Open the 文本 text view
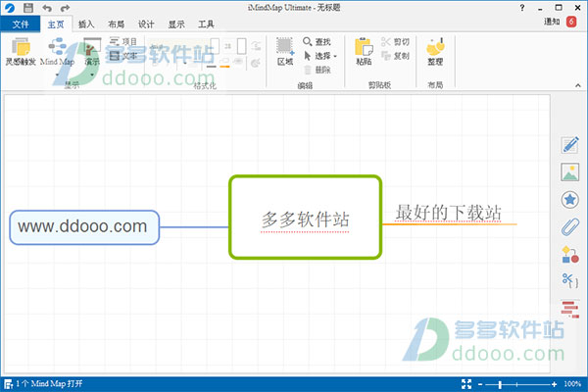Screen dimensions: 588x392 tap(123, 56)
